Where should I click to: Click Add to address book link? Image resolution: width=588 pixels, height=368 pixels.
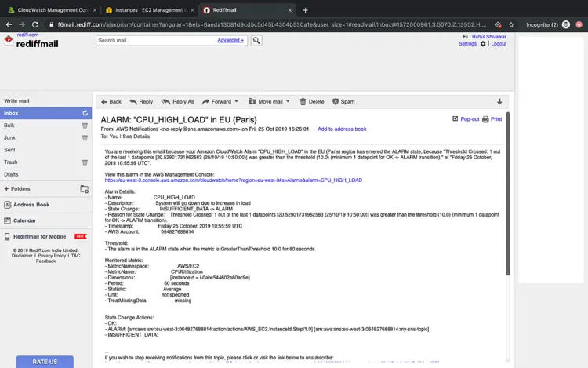(x=342, y=129)
